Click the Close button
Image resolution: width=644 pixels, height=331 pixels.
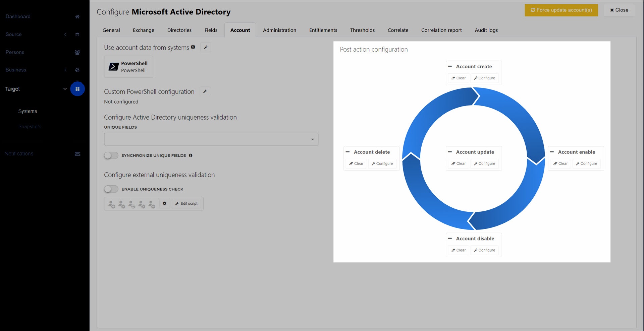(619, 10)
